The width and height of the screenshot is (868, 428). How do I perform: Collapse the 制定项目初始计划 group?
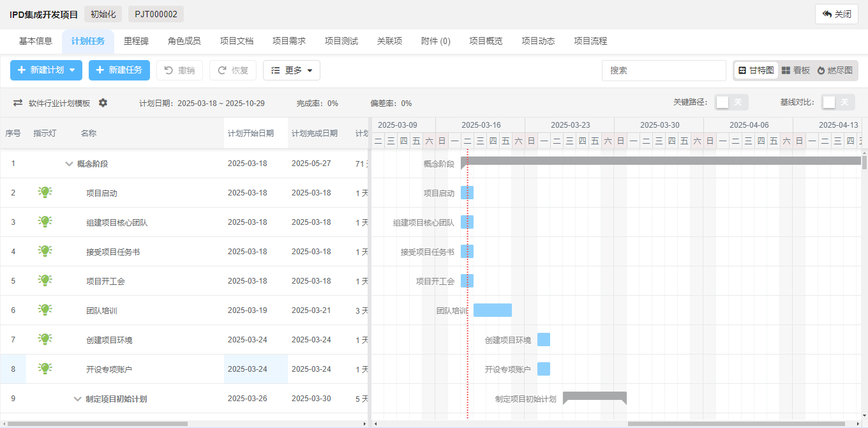(x=78, y=399)
